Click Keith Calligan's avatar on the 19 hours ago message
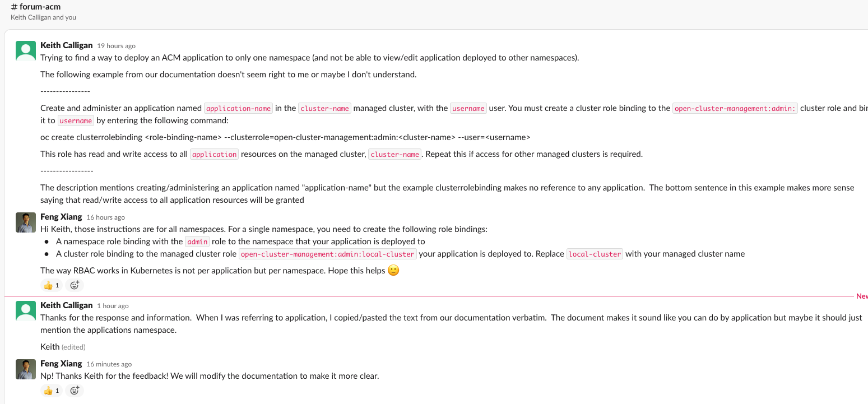This screenshot has width=868, height=404. (25, 51)
